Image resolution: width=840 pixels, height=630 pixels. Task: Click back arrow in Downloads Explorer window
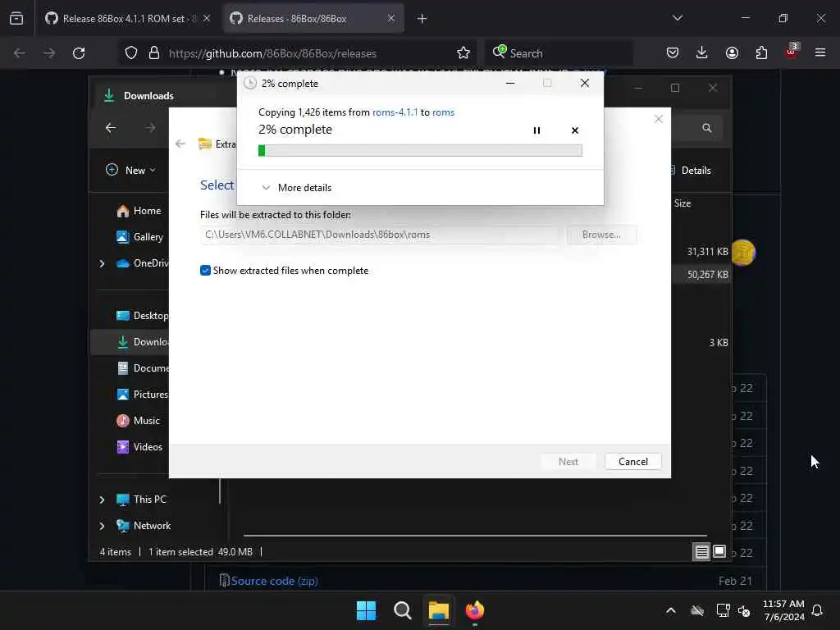(x=111, y=127)
